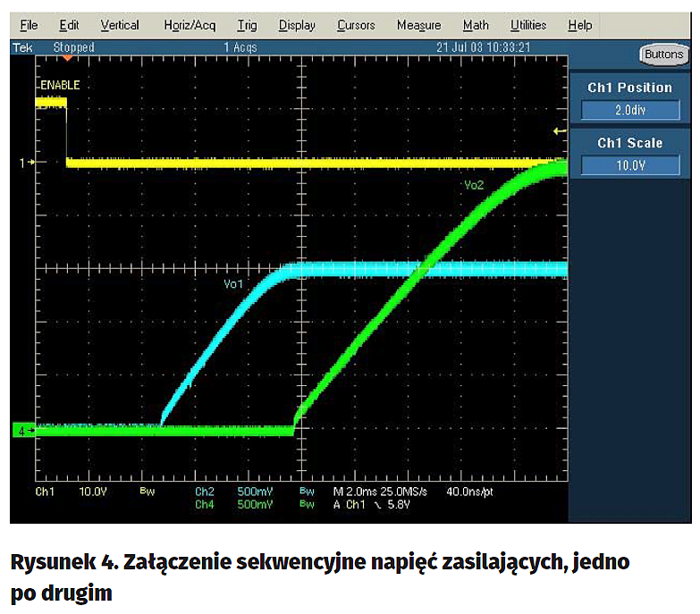Select the Ch1 Position value field
The height and width of the screenshot is (614, 700).
(631, 110)
